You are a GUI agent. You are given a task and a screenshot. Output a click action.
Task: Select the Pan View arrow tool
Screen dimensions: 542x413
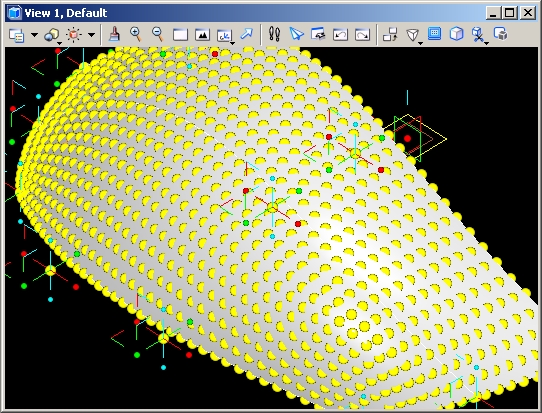[246, 34]
